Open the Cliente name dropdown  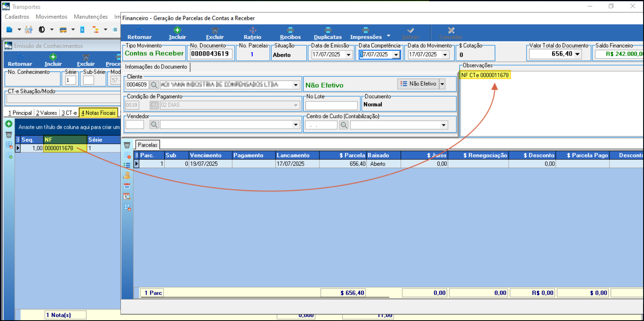(296, 85)
